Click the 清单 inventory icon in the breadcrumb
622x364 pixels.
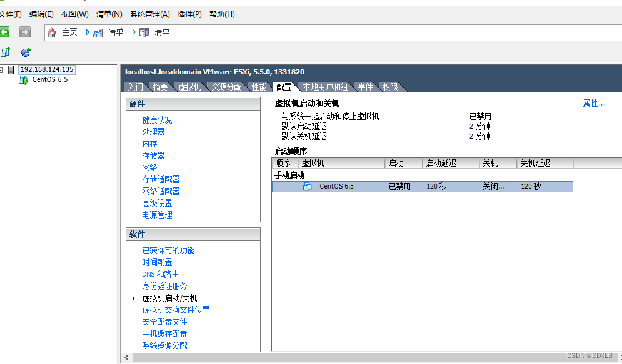(98, 32)
